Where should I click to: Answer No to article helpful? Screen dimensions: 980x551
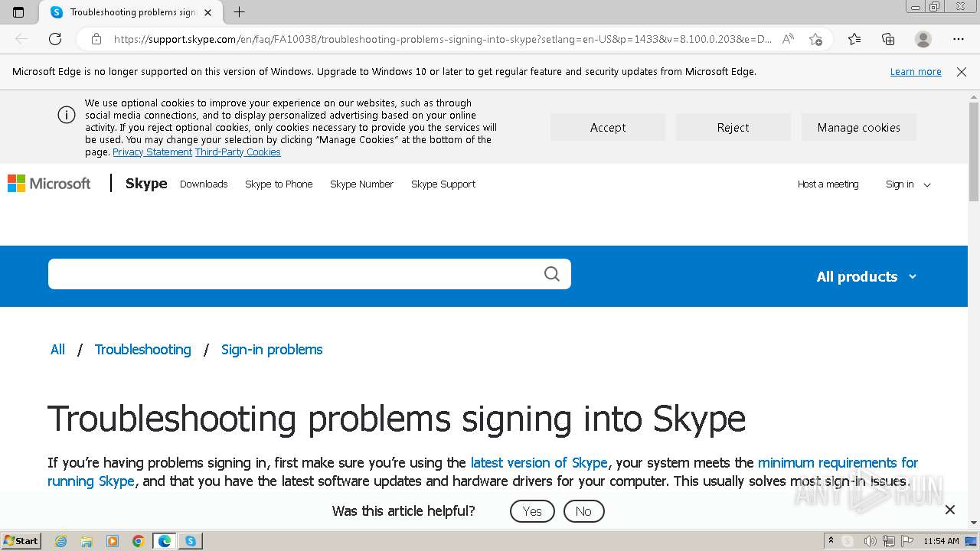583,511
